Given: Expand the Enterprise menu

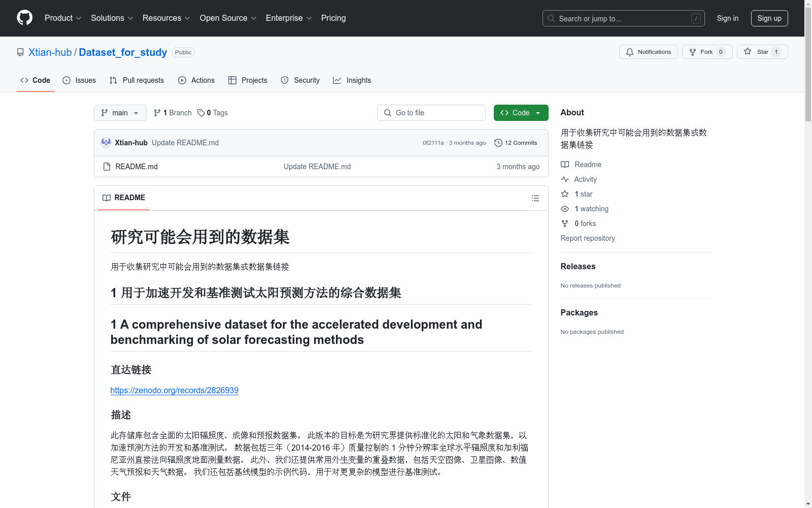Looking at the screenshot, I should pyautogui.click(x=289, y=18).
